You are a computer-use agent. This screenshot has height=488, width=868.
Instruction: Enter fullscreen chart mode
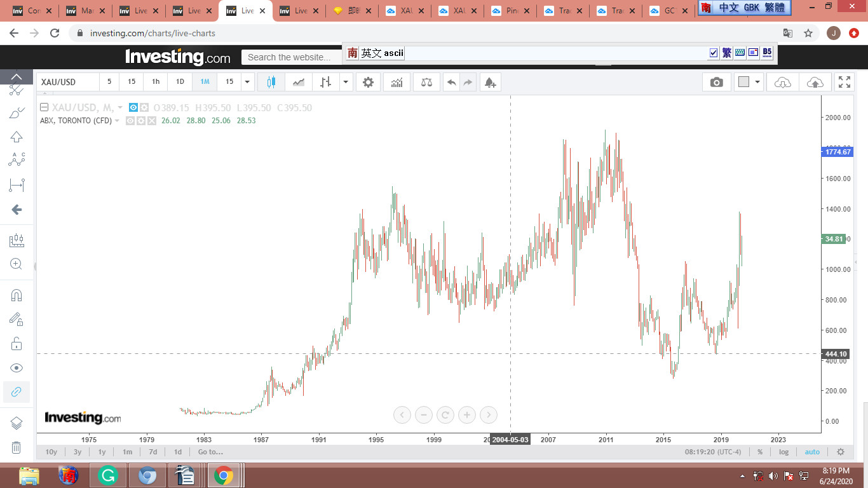(844, 82)
